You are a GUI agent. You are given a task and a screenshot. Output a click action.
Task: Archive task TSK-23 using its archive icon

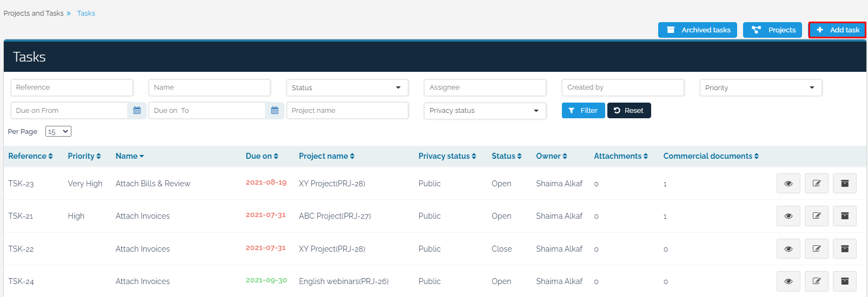point(844,184)
